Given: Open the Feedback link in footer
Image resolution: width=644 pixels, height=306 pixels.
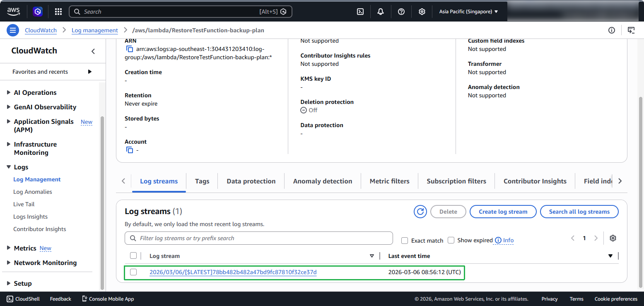Looking at the screenshot, I should pyautogui.click(x=60, y=299).
